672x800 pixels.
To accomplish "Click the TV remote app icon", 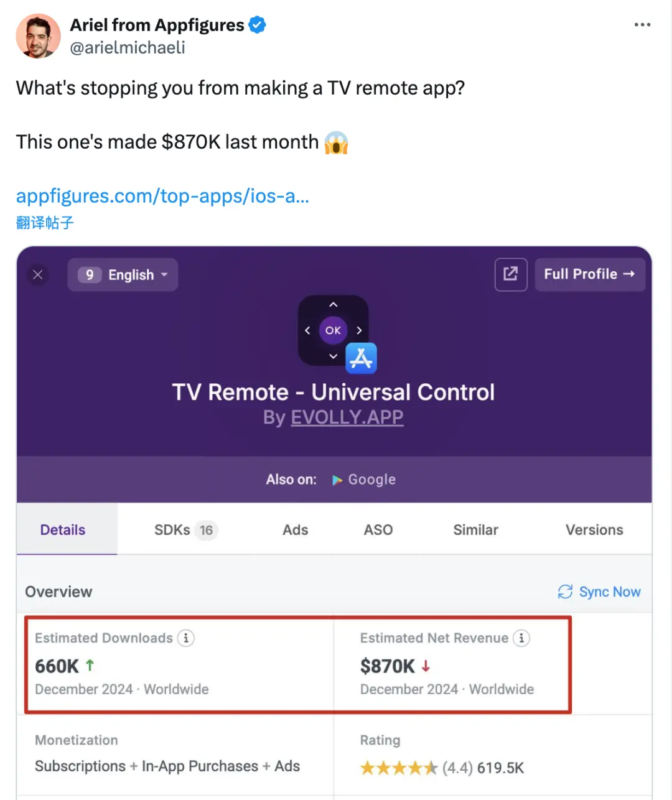I will click(x=334, y=330).
